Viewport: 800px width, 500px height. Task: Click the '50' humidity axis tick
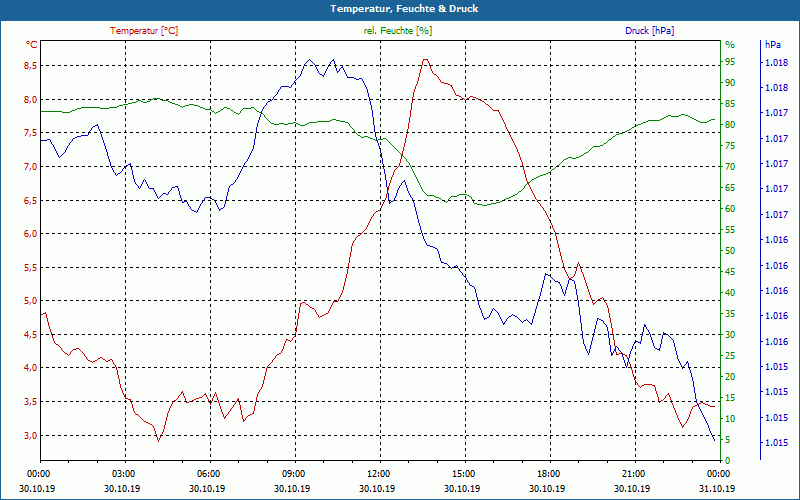[730, 251]
